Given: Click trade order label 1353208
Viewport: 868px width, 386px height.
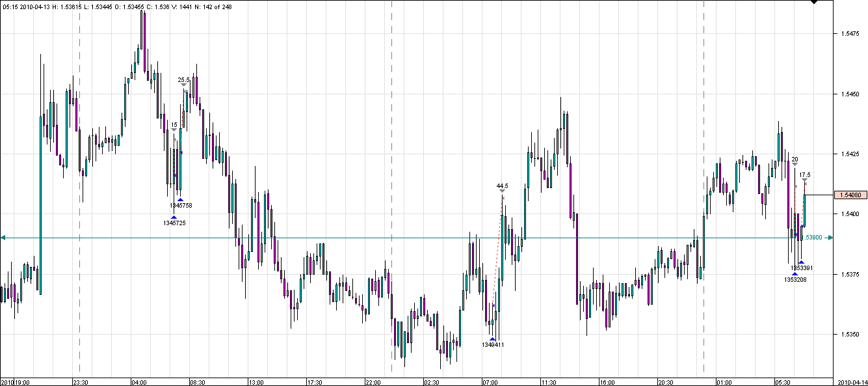Looking at the screenshot, I should tap(795, 280).
